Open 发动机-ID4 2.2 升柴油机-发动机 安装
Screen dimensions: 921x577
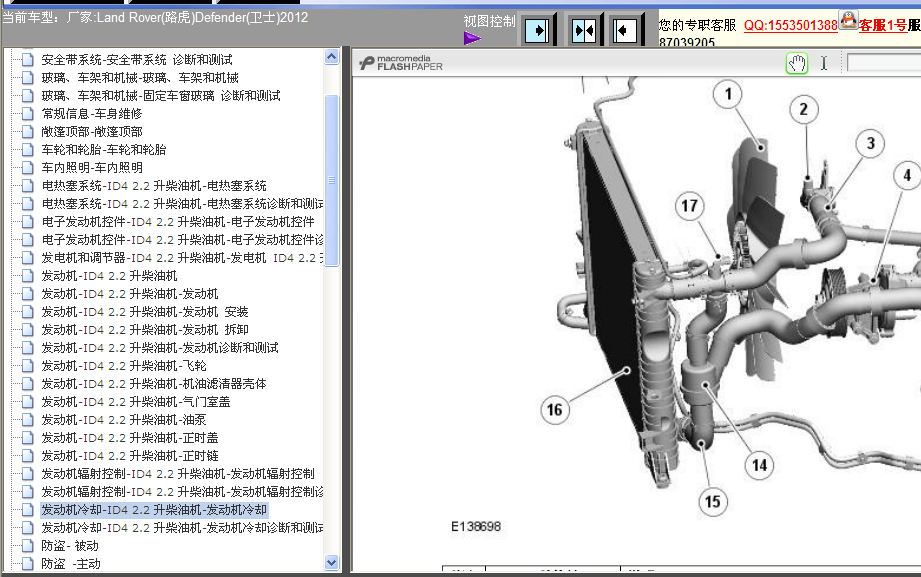click(145, 312)
